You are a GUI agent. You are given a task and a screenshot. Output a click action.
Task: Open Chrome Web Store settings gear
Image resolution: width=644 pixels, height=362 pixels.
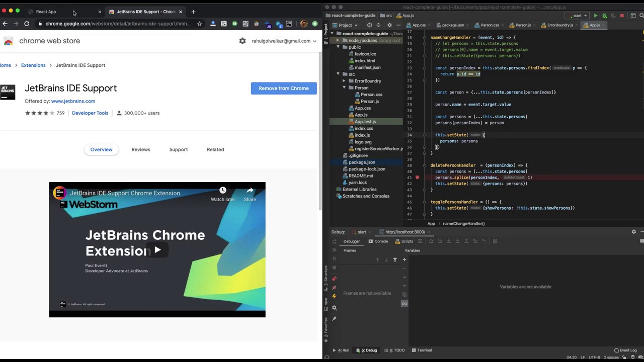pyautogui.click(x=243, y=41)
